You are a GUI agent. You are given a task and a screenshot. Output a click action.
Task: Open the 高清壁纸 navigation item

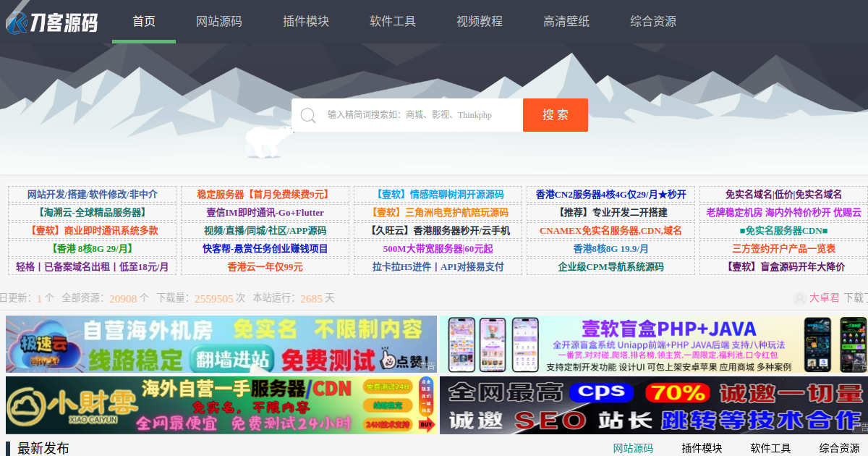[x=566, y=22]
